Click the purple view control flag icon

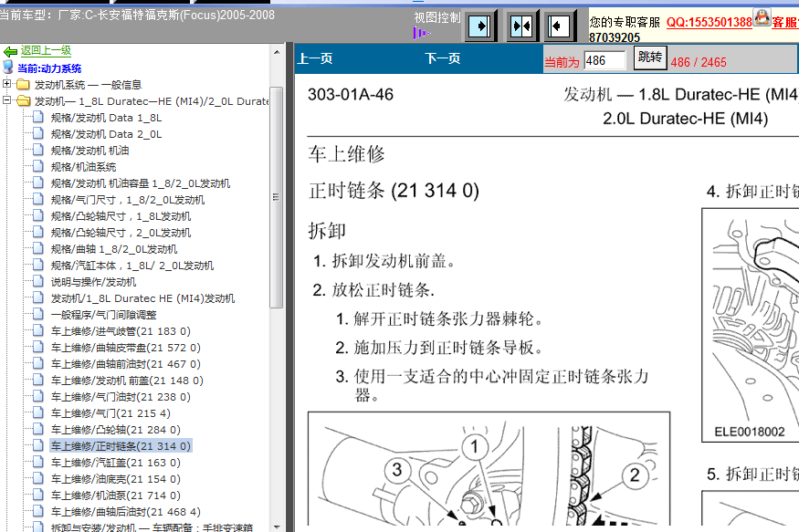(x=421, y=34)
